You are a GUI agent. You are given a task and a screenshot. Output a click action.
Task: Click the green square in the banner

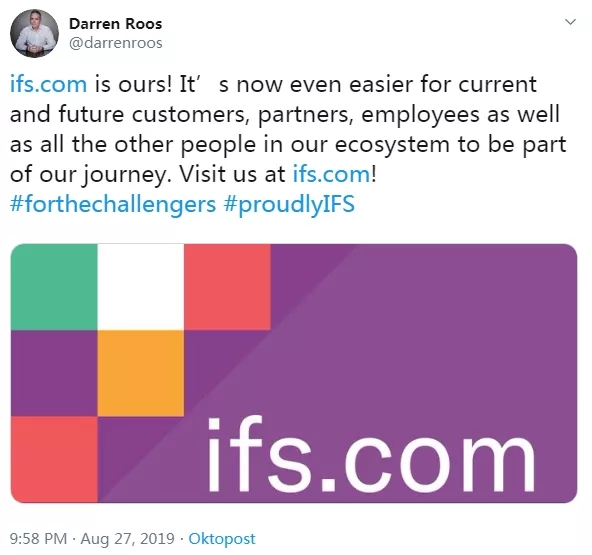tap(54, 287)
